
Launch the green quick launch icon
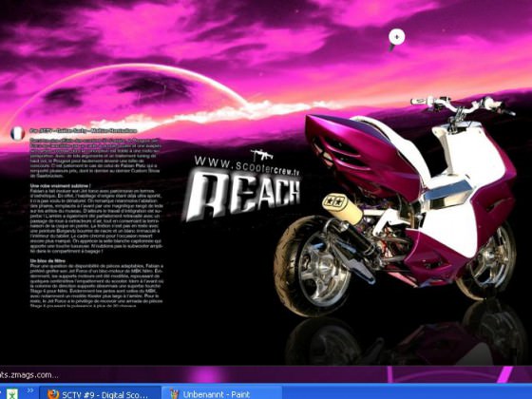coord(12,394)
